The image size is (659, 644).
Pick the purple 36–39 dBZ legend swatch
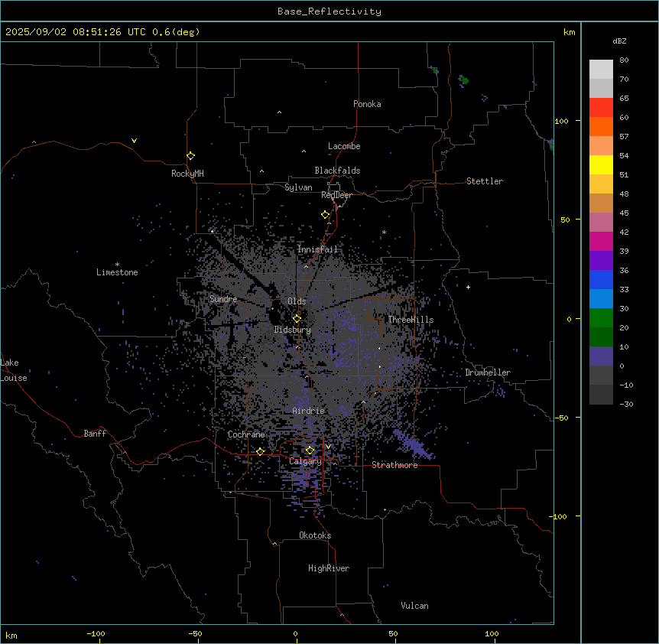coord(601,261)
